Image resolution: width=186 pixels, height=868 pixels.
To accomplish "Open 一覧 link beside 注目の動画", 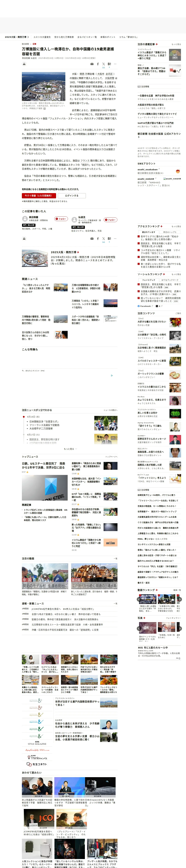I will 115,559.
